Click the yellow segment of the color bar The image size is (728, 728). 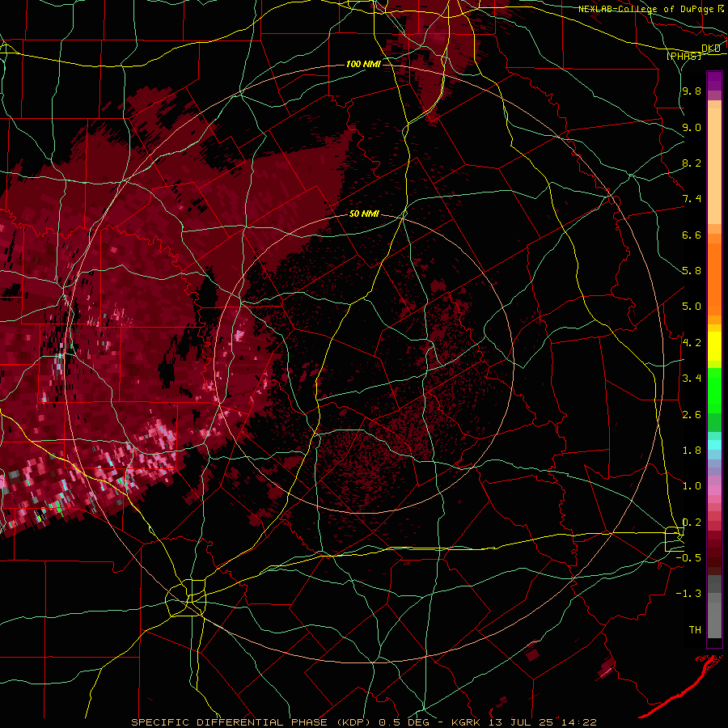[714, 346]
